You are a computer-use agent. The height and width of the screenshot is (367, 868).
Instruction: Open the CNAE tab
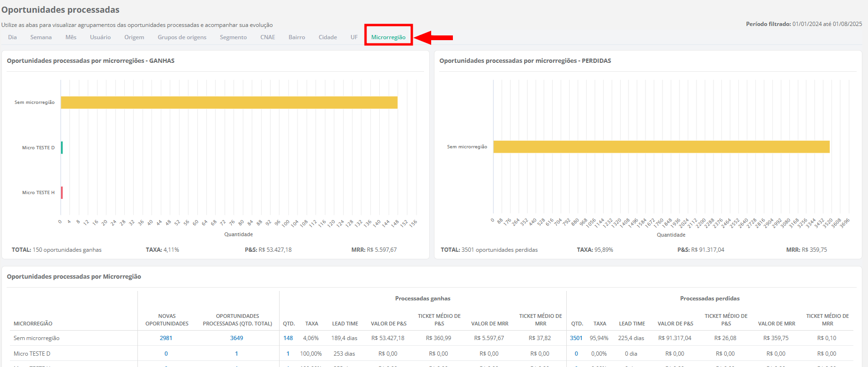(x=268, y=37)
